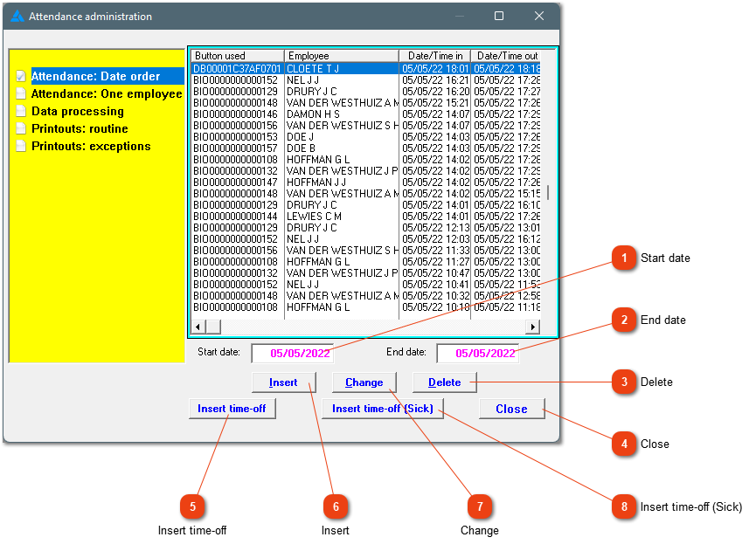The image size is (756, 551).
Task: Click the list's right scroll arrow
Action: tap(532, 327)
